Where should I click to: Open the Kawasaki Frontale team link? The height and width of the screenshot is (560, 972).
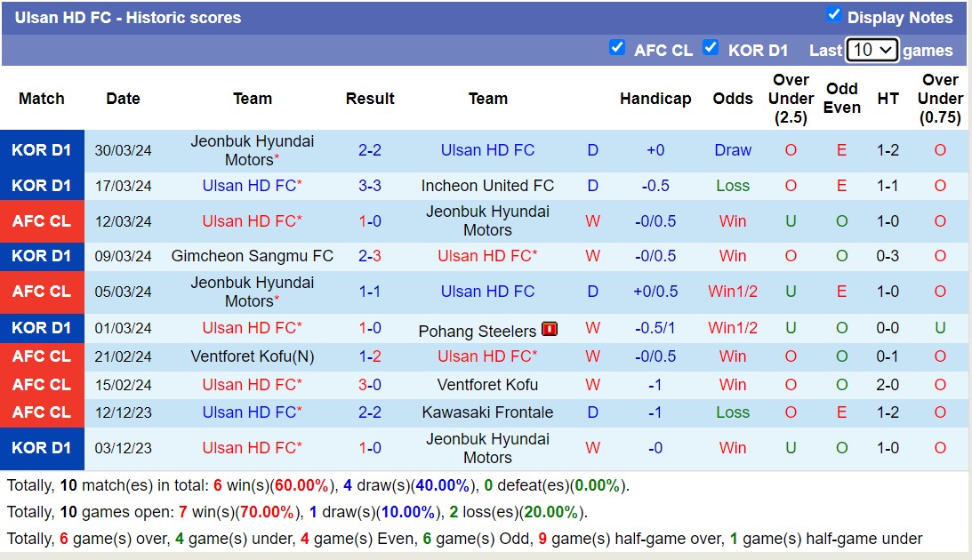[487, 412]
